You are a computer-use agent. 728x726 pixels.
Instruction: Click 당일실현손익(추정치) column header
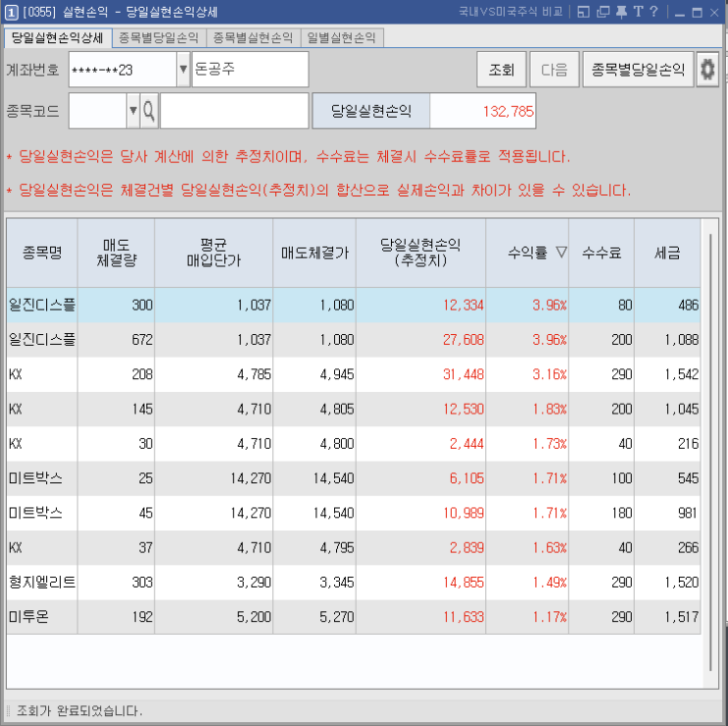(x=420, y=253)
